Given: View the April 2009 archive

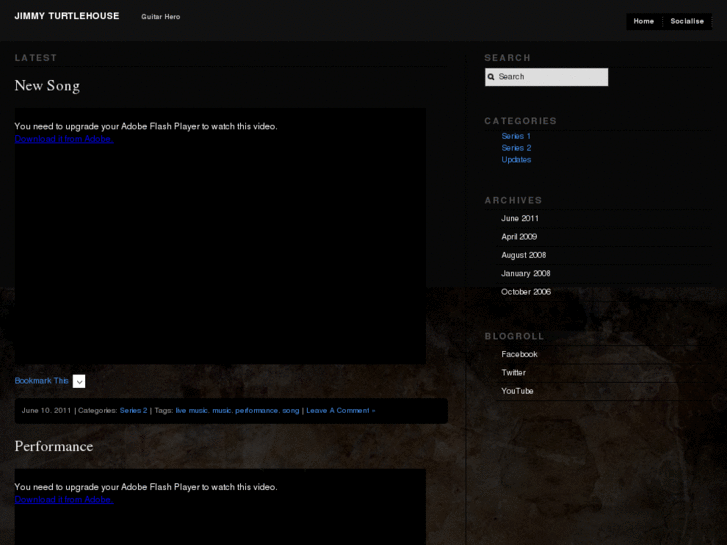Looking at the screenshot, I should (x=519, y=237).
